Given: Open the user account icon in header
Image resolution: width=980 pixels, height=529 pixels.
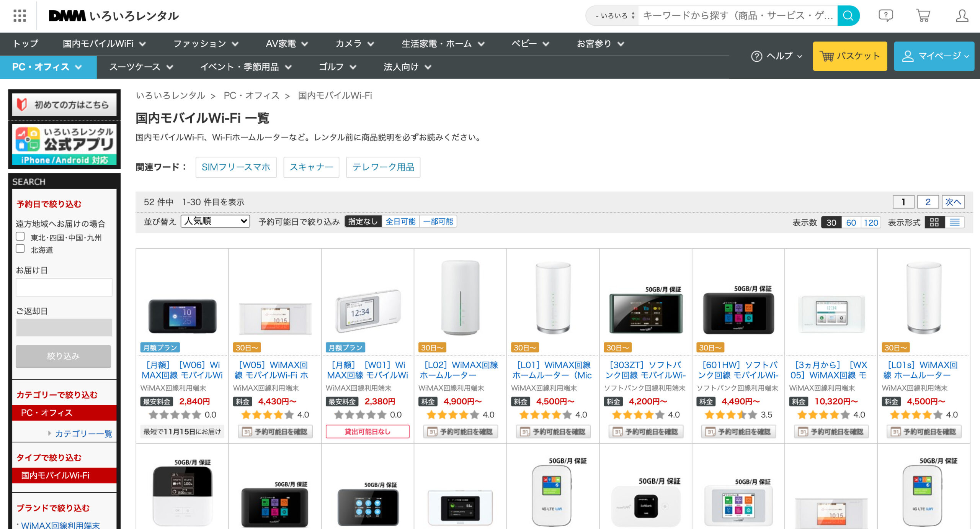Looking at the screenshot, I should (962, 16).
